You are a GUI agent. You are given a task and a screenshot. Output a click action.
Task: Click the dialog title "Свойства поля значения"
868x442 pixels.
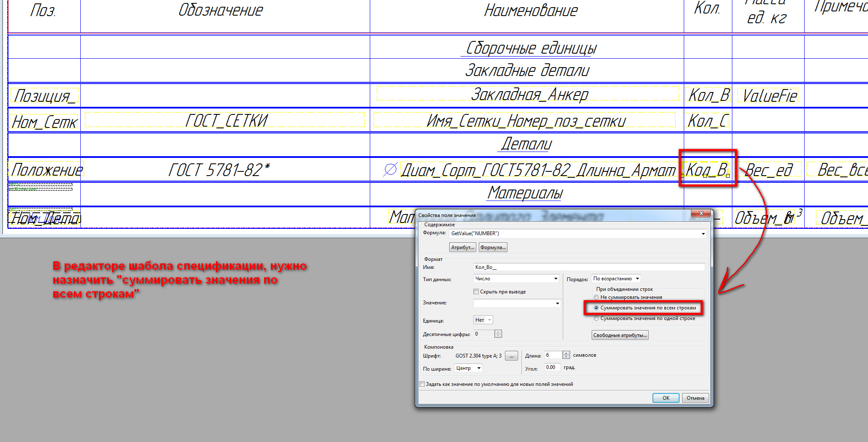pyautogui.click(x=447, y=215)
